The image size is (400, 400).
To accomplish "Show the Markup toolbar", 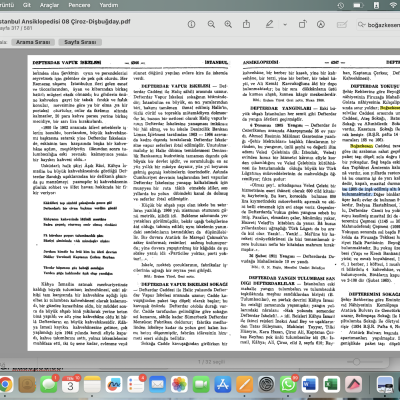I will coord(321,24).
